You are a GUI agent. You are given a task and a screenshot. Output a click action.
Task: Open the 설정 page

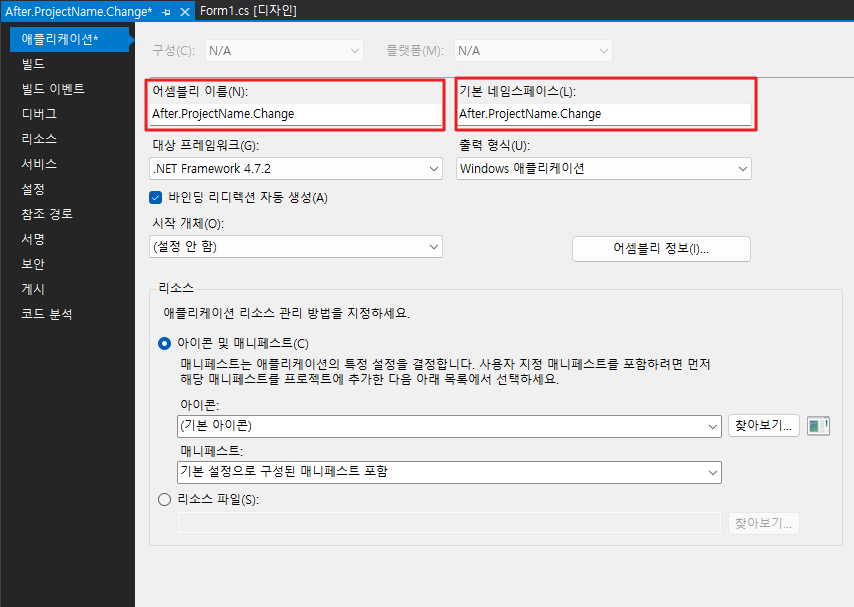[33, 189]
